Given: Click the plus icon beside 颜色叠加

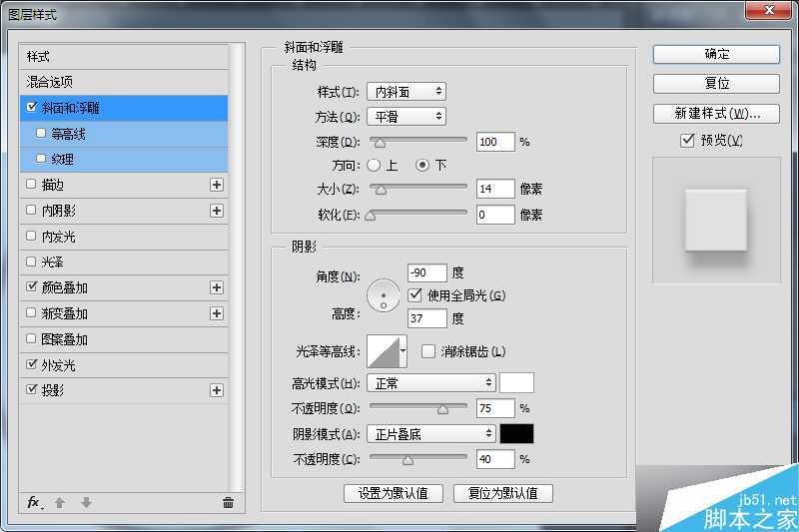Looking at the screenshot, I should pyautogui.click(x=216, y=287).
